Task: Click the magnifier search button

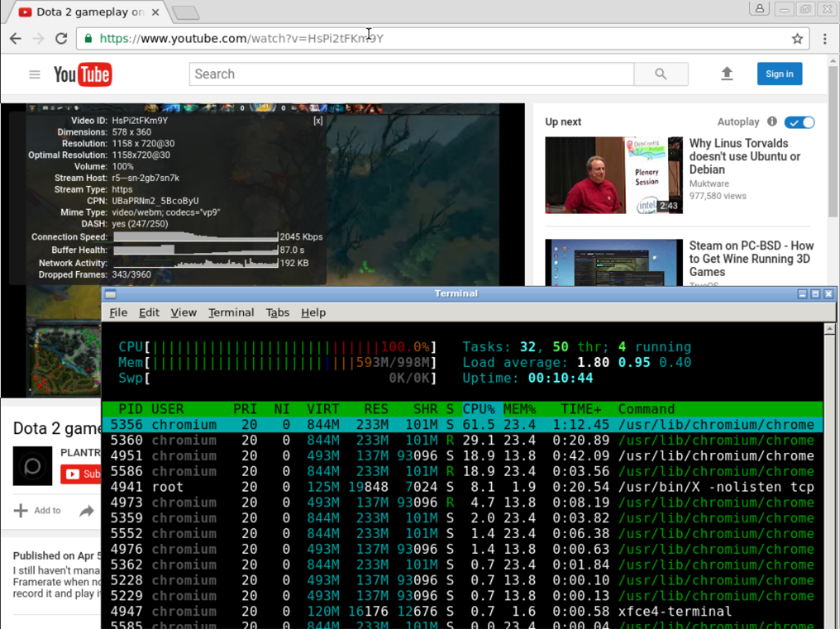Action: (661, 74)
